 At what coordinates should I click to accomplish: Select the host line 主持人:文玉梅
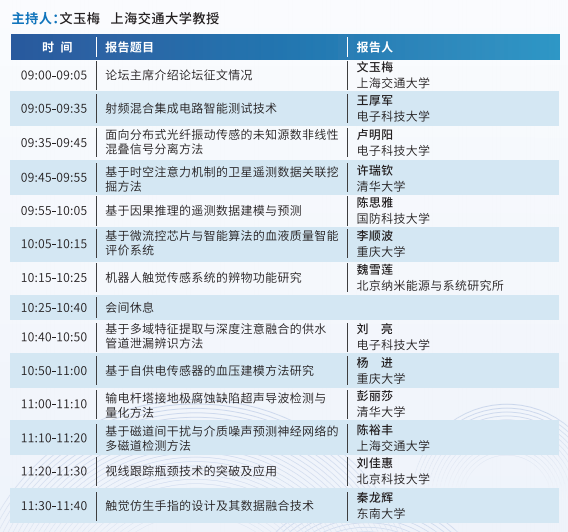click(56, 18)
